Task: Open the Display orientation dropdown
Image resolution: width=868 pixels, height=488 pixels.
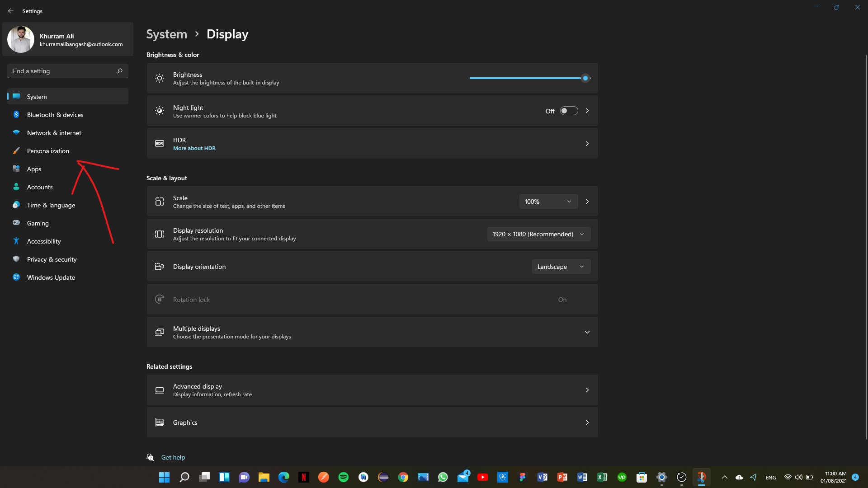Action: 561,266
